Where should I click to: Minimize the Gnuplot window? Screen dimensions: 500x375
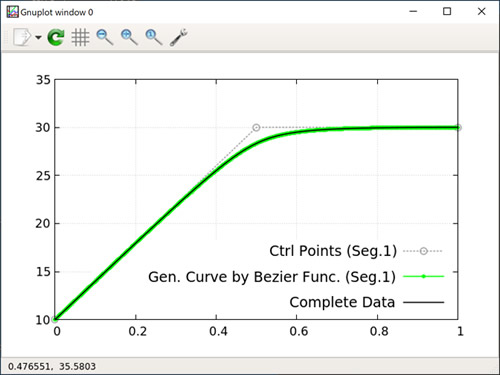(413, 12)
